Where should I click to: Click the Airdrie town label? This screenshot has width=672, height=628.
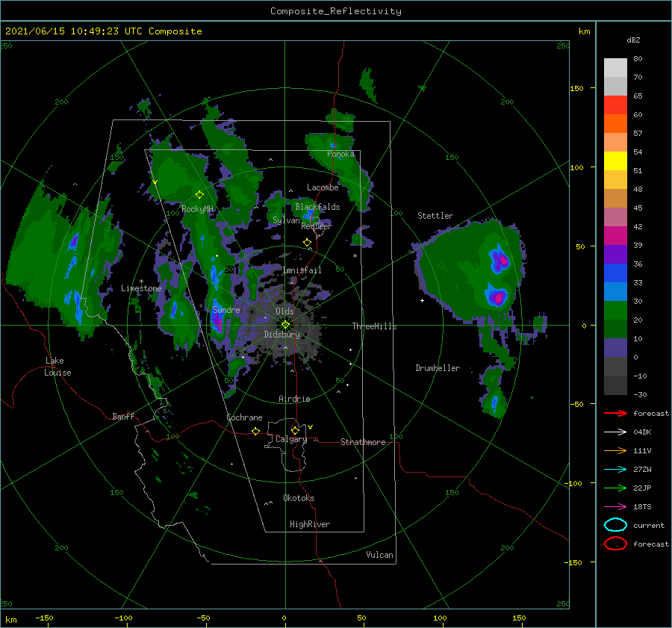(x=294, y=399)
